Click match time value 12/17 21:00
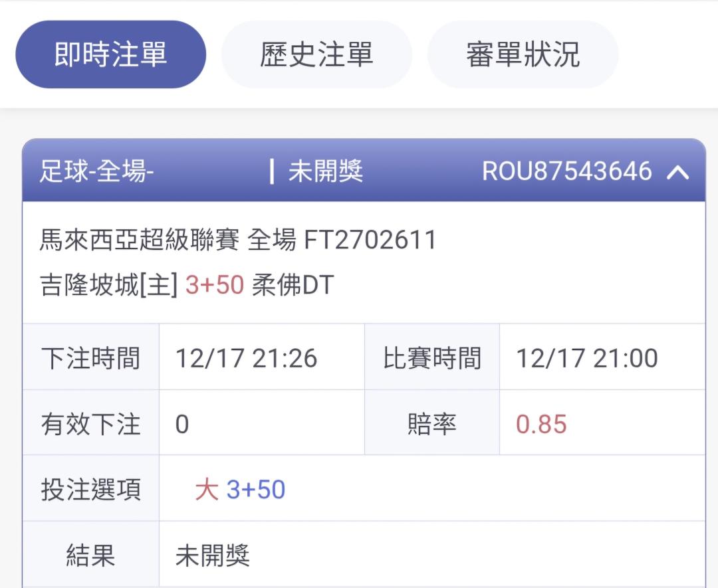 tap(586, 358)
